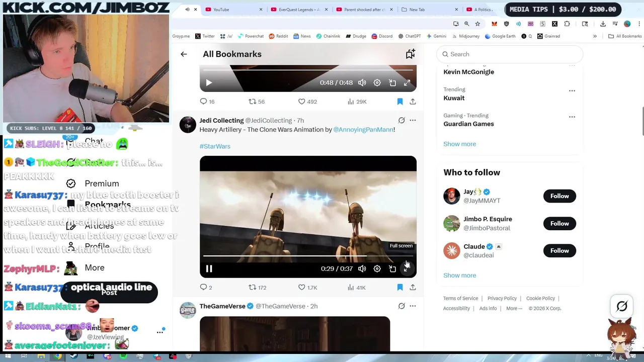The width and height of the screenshot is (644, 362).
Task: Repost the post with 56 reposts
Action: (x=257, y=102)
